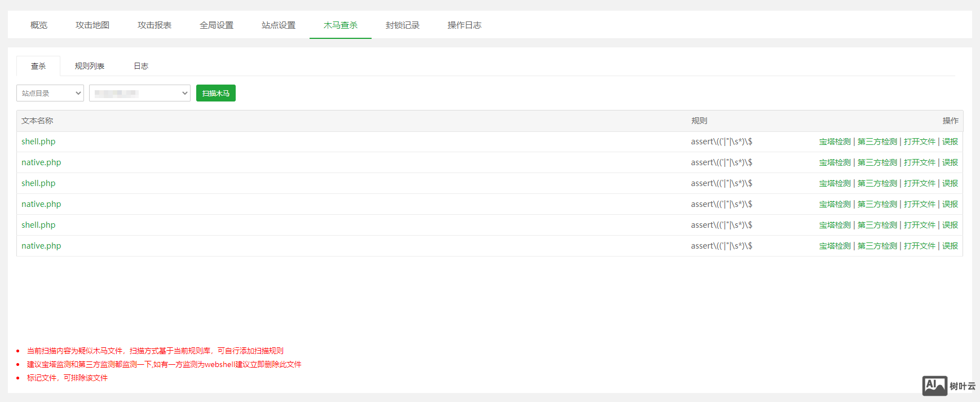The image size is (980, 402).
Task: Open the 日志 sub-tab
Action: 141,66
